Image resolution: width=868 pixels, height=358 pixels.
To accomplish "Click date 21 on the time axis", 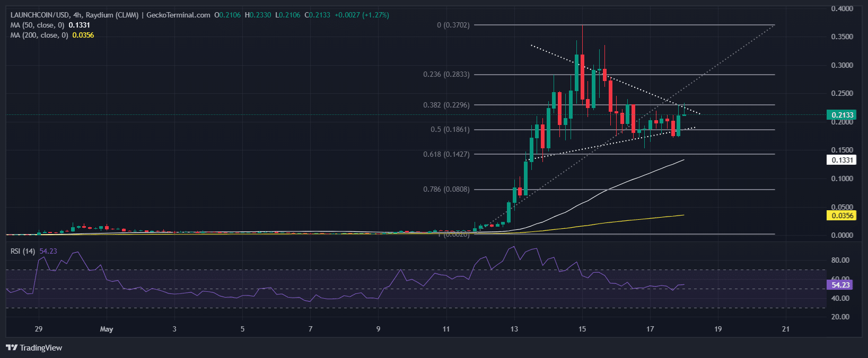I will 786,329.
